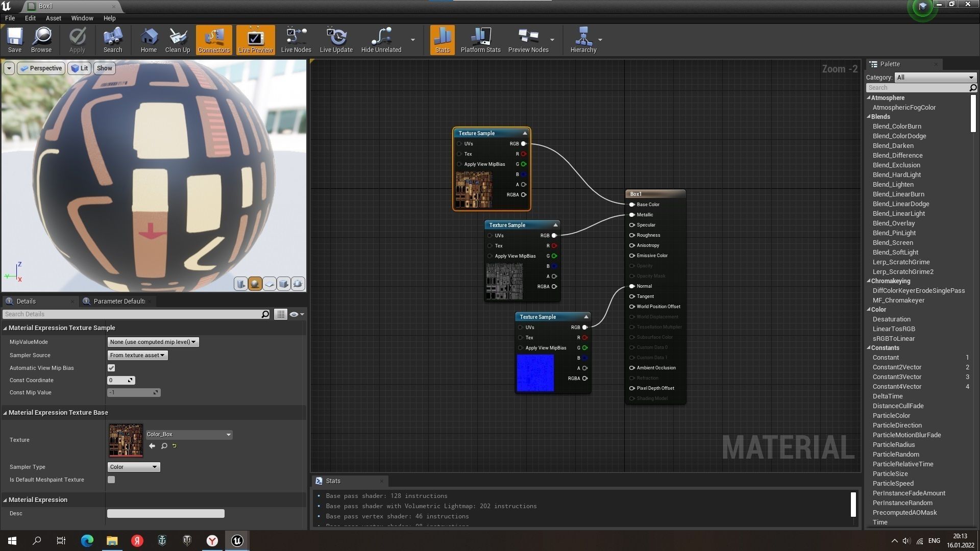Screen dimensions: 980x551
Task: Click the blue normal map texture preview
Action: (535, 373)
